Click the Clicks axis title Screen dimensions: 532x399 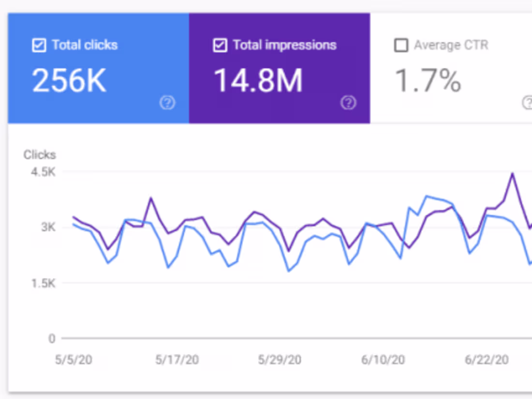click(x=39, y=155)
